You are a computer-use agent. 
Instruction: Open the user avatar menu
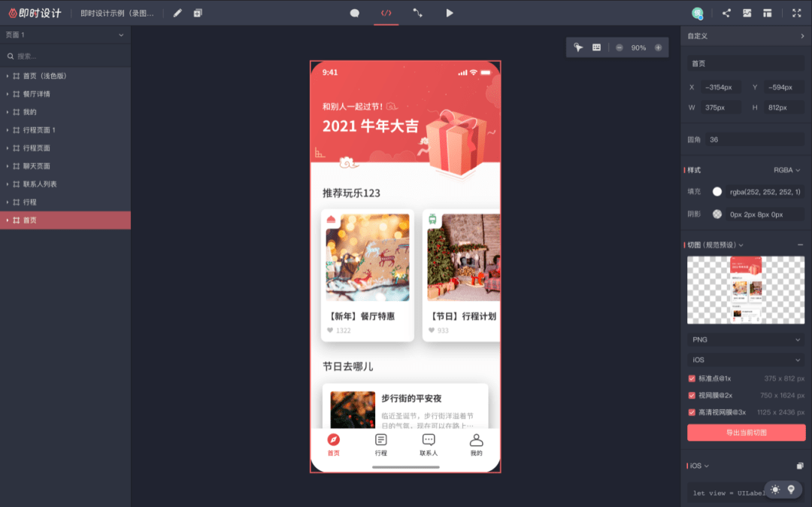tap(698, 14)
